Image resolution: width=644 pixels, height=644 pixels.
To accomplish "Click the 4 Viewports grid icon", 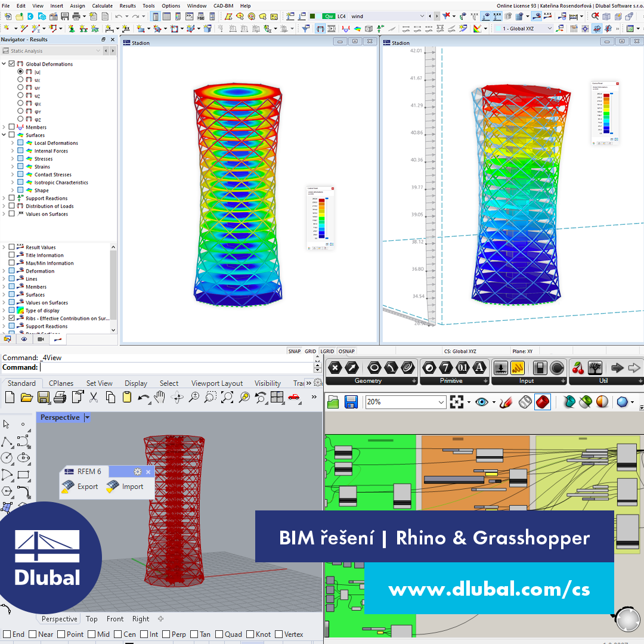I will 277,397.
